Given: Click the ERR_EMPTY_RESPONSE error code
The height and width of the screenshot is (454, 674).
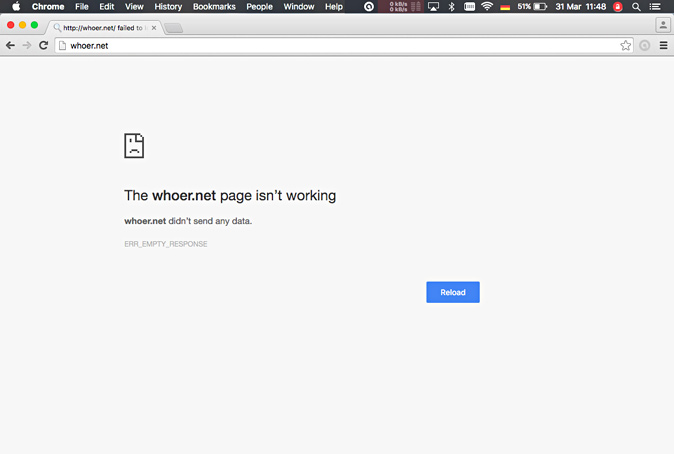Looking at the screenshot, I should click(x=166, y=244).
